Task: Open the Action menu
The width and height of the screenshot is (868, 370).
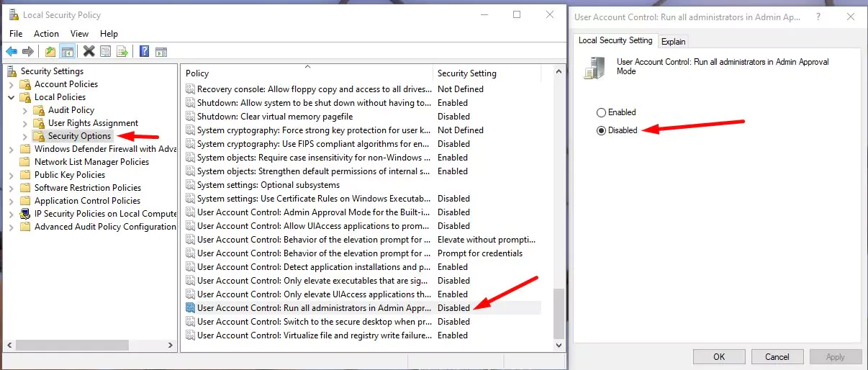Action: click(x=46, y=34)
